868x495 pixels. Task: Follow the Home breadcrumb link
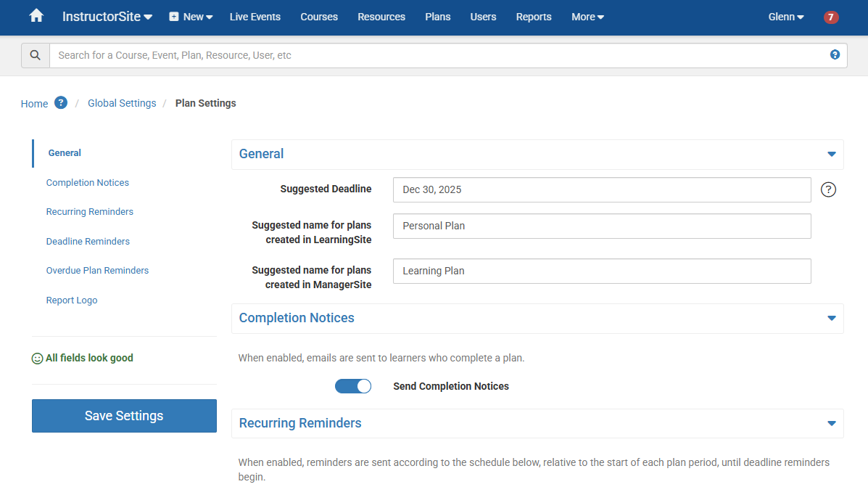[34, 104]
